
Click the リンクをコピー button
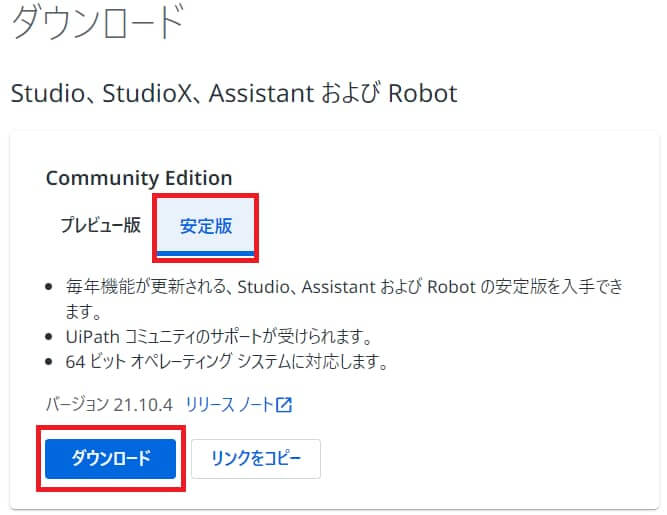256,458
